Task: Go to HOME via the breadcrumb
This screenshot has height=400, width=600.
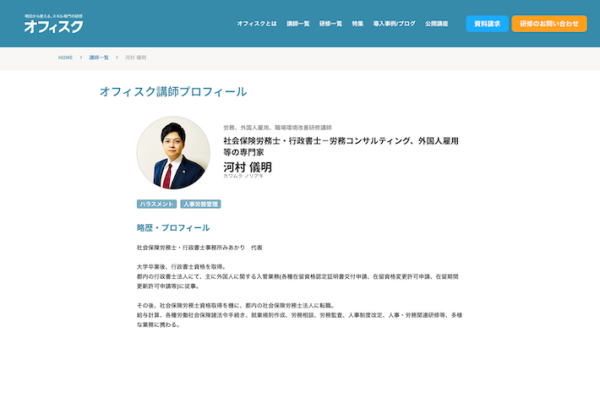Action: pos(65,57)
